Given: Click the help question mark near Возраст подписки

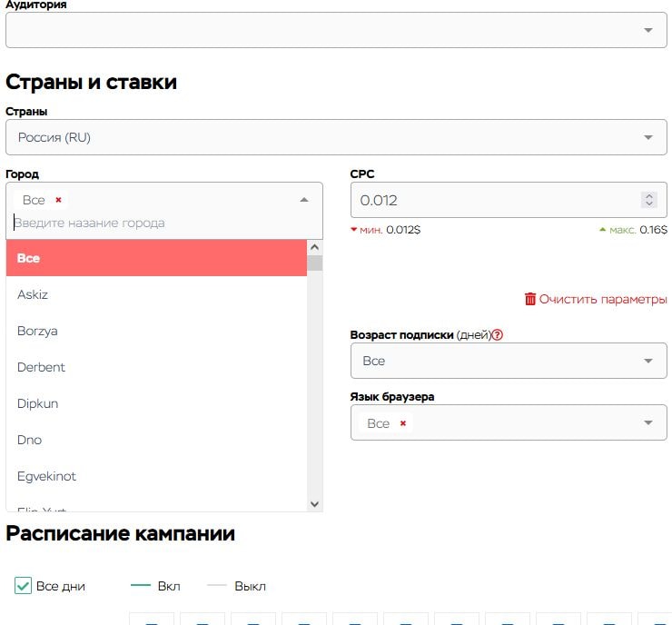Looking at the screenshot, I should click(497, 334).
